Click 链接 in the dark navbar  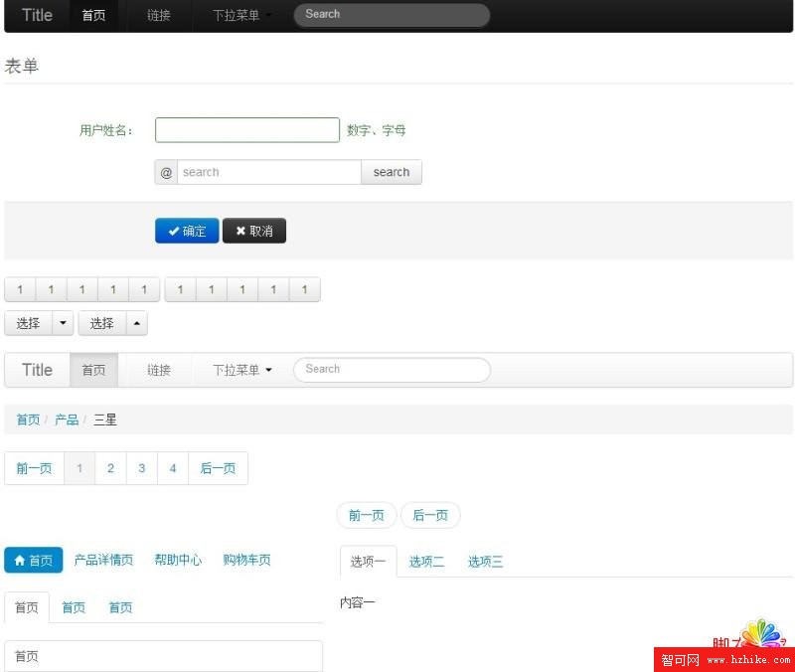(159, 16)
